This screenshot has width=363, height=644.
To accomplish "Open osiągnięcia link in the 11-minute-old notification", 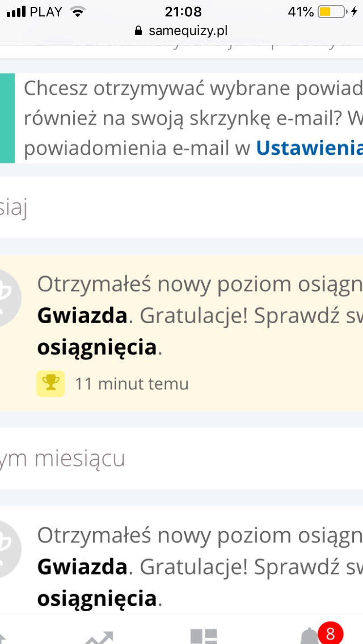I will (96, 347).
